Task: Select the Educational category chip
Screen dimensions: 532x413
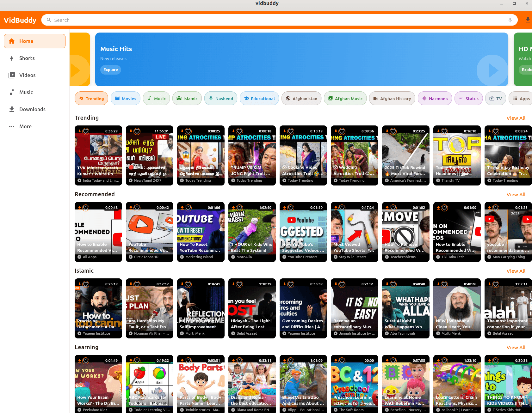Action: [x=259, y=99]
